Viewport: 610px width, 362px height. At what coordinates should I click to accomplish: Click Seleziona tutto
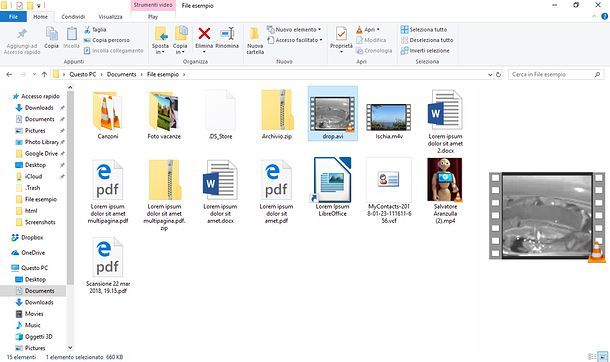coord(424,30)
